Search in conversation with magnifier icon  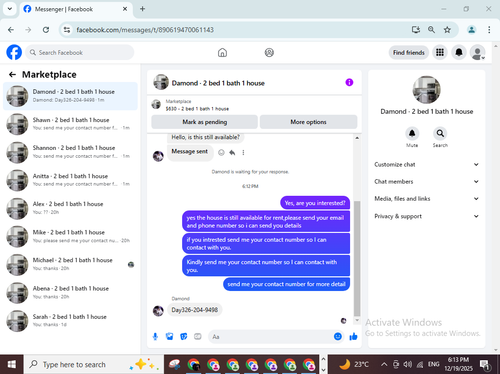coord(440,133)
